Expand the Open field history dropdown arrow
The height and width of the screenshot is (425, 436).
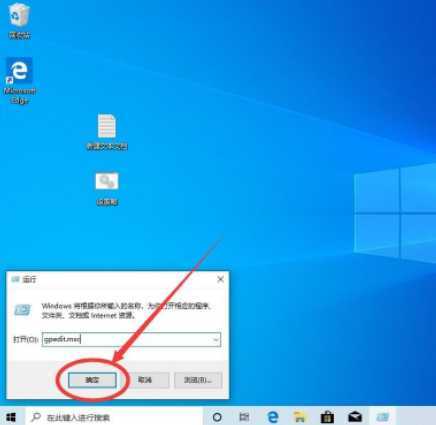coord(216,340)
